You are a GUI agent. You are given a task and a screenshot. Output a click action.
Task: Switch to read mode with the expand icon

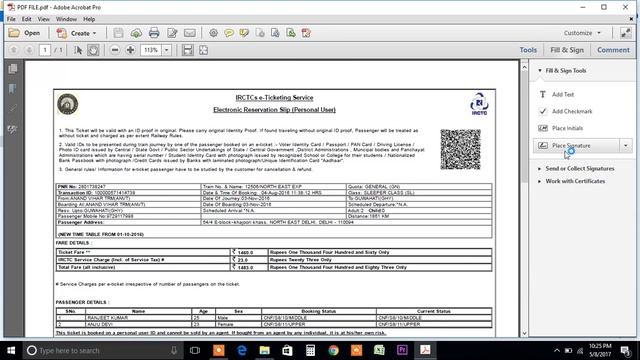[626, 33]
